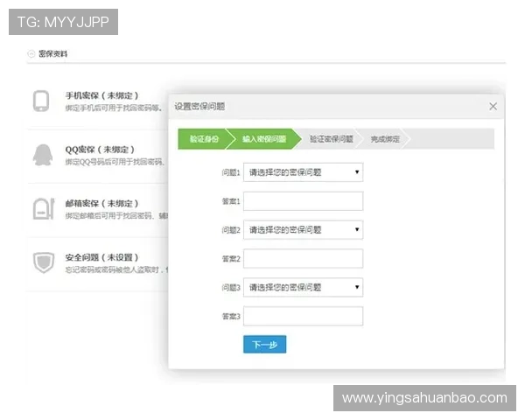Focus the 答案2 answer field
Image resolution: width=525 pixels, height=420 pixels.
point(303,259)
